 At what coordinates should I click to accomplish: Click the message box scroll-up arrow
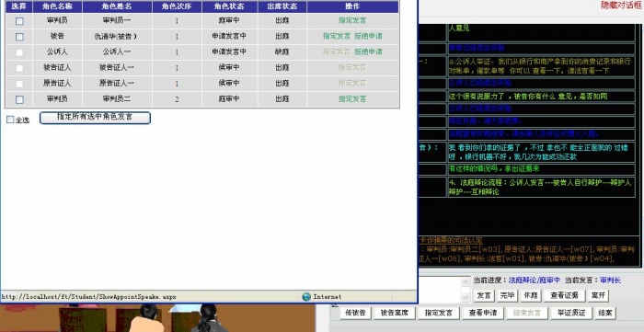pos(466,281)
